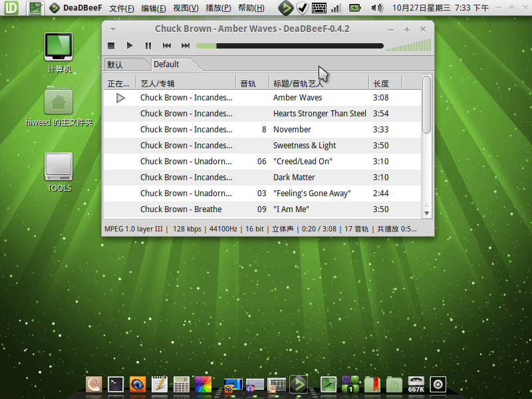This screenshot has width=532, height=399.
Task: Select the November track
Action: click(x=262, y=130)
